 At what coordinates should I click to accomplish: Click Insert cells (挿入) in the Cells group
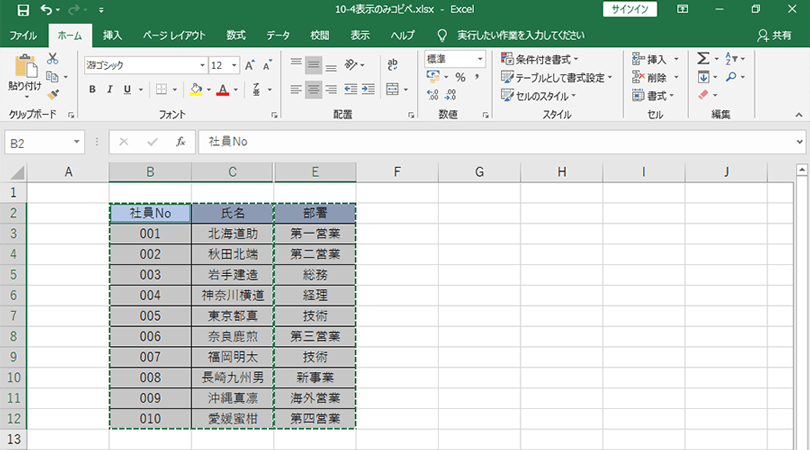pos(649,59)
